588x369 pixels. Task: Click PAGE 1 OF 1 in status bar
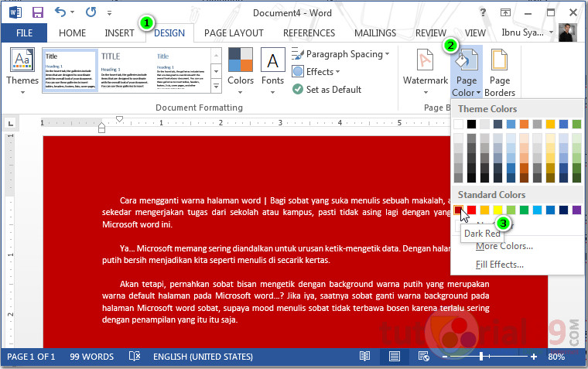pyautogui.click(x=31, y=357)
